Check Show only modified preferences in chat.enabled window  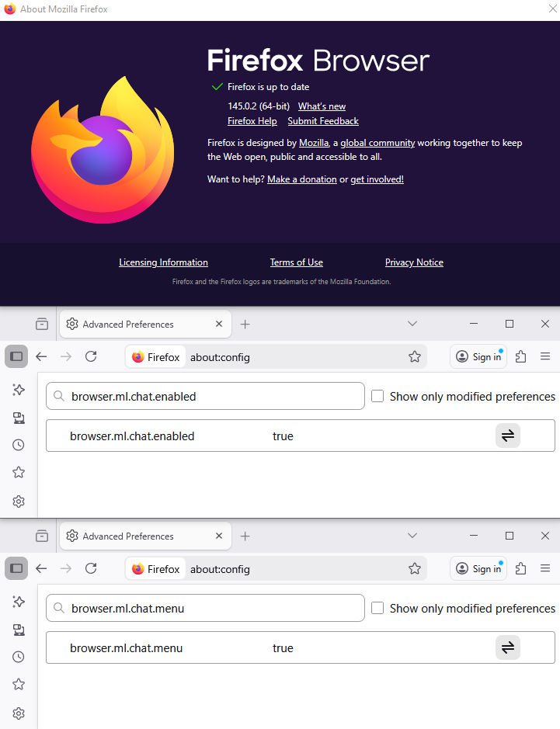click(377, 396)
